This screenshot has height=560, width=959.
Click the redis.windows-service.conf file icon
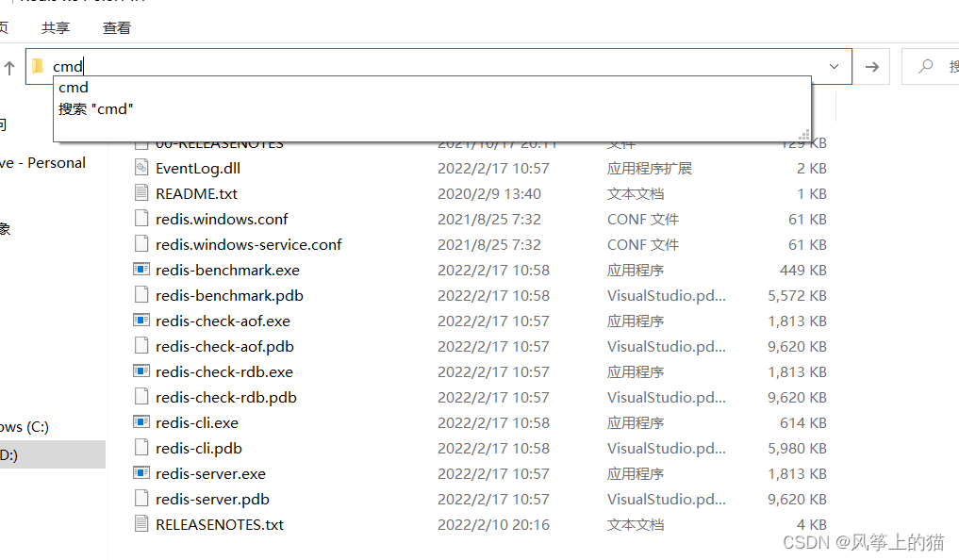pyautogui.click(x=141, y=243)
